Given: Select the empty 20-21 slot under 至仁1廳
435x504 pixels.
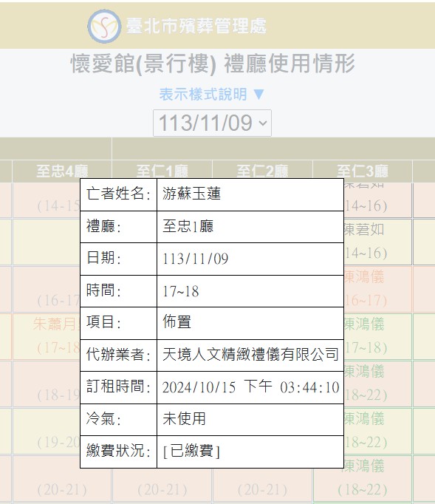Looking at the screenshot, I should (x=162, y=486).
